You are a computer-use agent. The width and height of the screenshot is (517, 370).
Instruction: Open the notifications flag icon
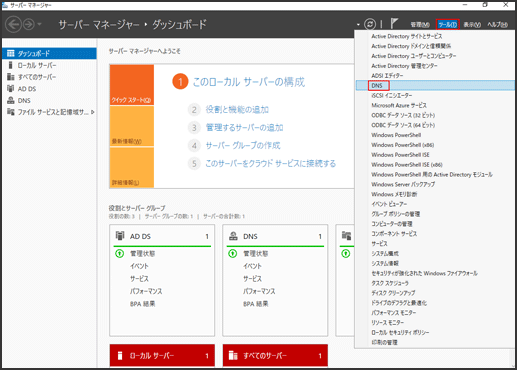pyautogui.click(x=394, y=23)
